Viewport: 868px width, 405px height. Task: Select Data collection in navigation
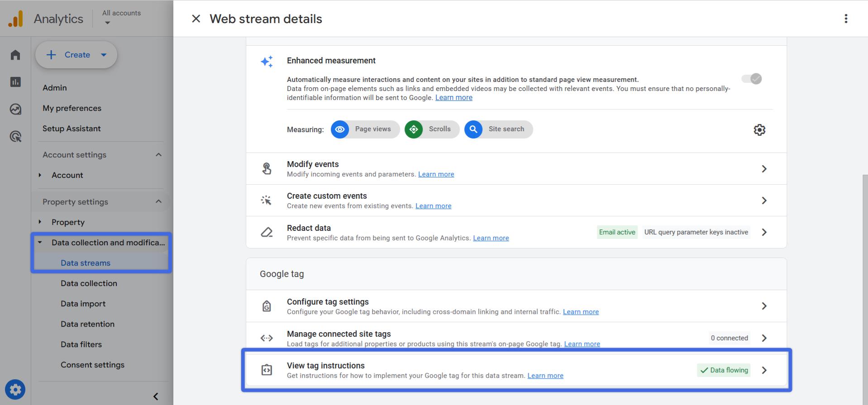pyautogui.click(x=89, y=283)
